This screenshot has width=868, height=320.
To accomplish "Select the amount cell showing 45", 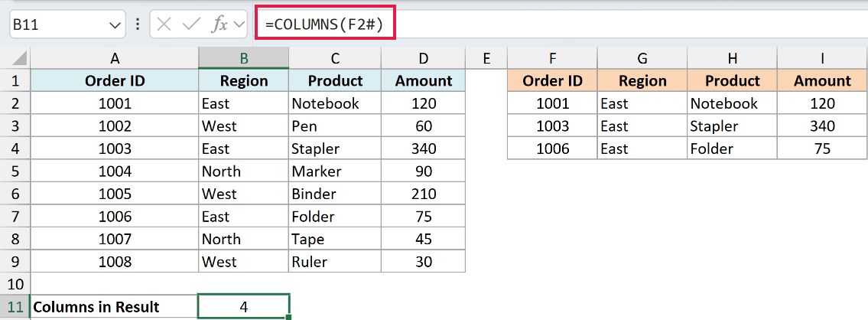I will point(424,239).
